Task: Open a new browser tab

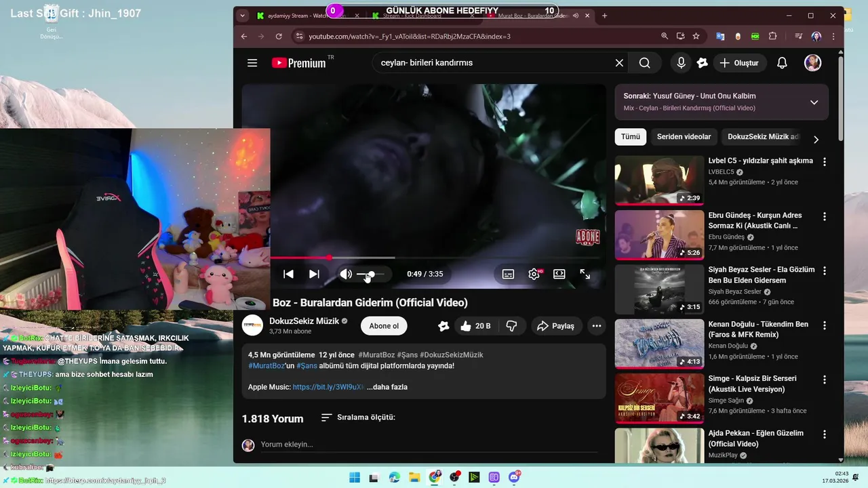Action: (x=604, y=16)
